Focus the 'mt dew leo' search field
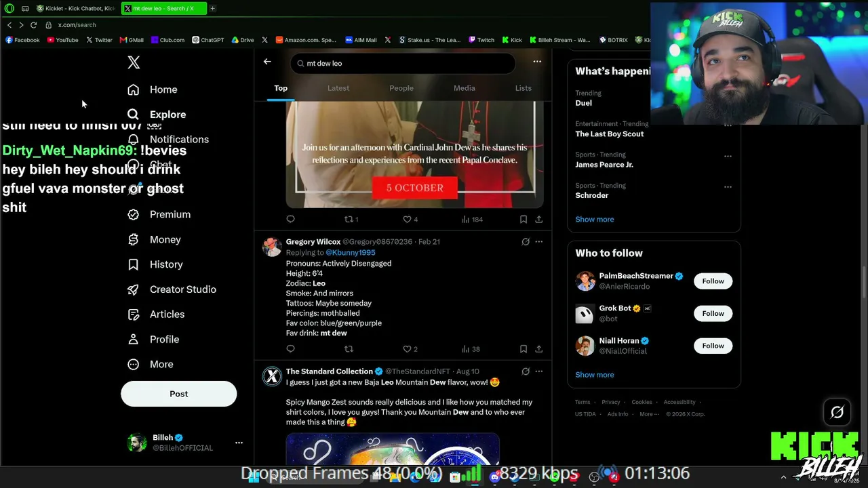The image size is (868, 488). click(403, 63)
